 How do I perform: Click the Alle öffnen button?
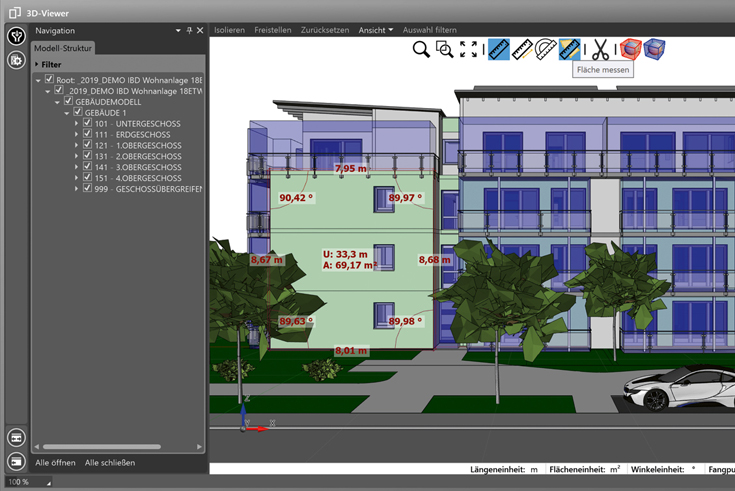click(x=55, y=463)
